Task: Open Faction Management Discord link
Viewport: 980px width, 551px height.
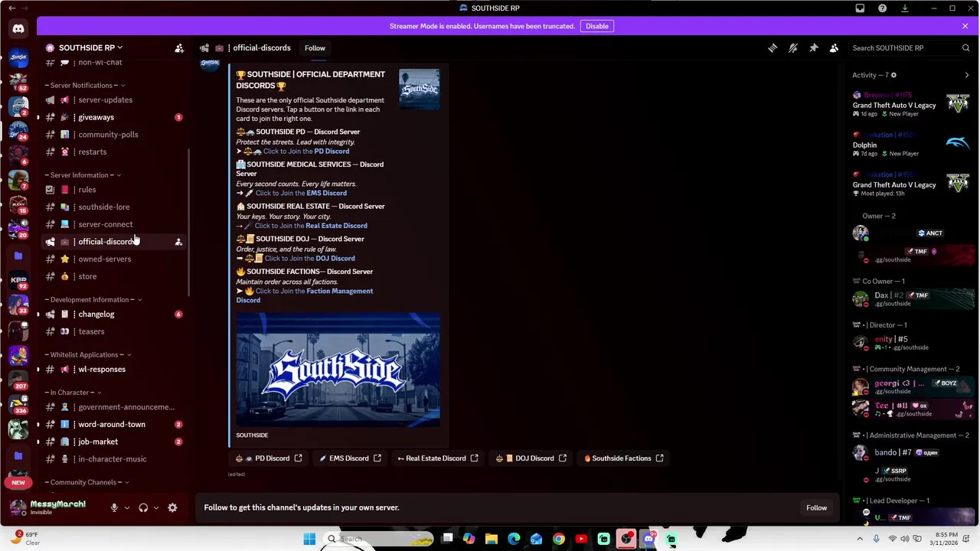Action: 304,295
